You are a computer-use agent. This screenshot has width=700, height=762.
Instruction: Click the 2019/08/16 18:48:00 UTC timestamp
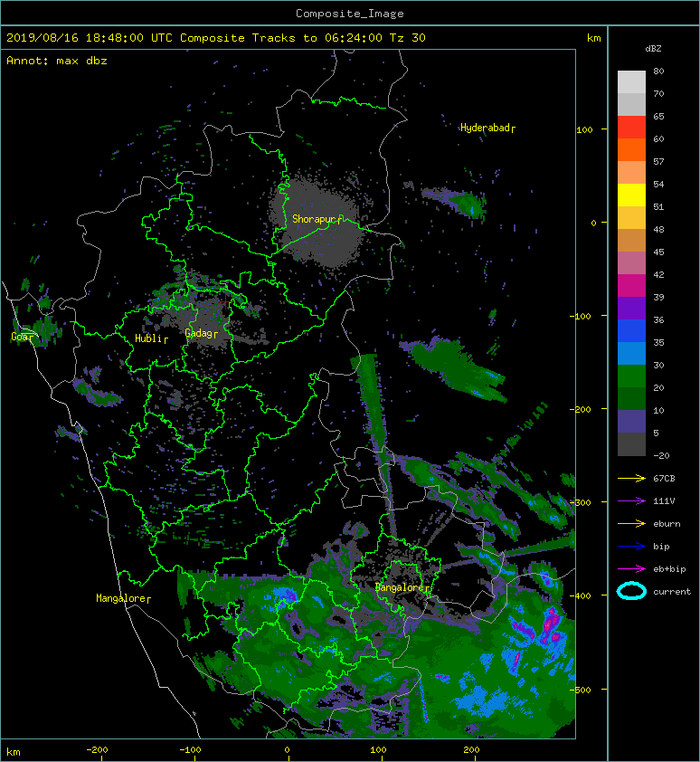click(x=90, y=38)
